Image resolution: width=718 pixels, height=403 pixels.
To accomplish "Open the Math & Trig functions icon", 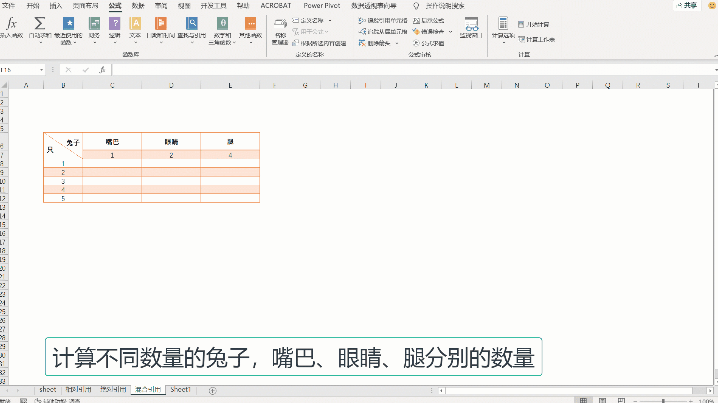I will (x=223, y=30).
